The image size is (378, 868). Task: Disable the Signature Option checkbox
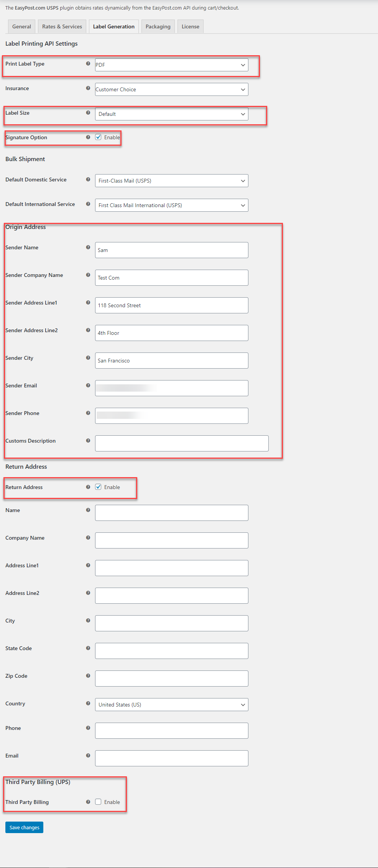(99, 137)
